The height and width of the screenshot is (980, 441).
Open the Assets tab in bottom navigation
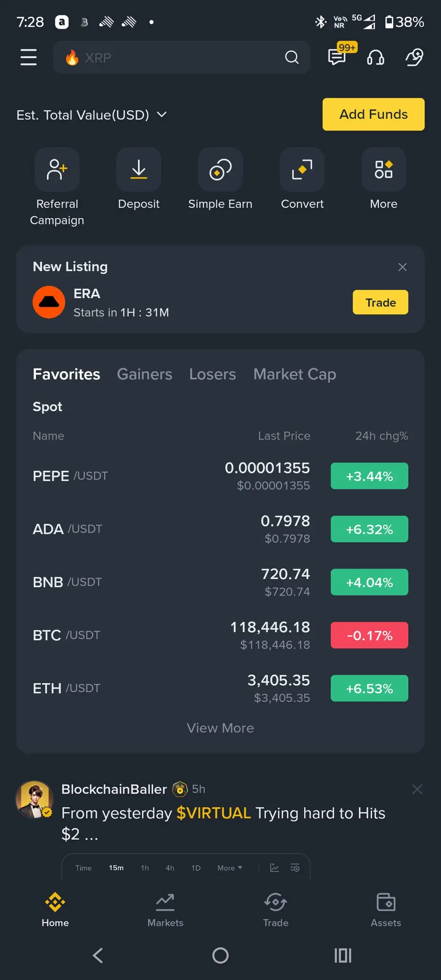386,910
